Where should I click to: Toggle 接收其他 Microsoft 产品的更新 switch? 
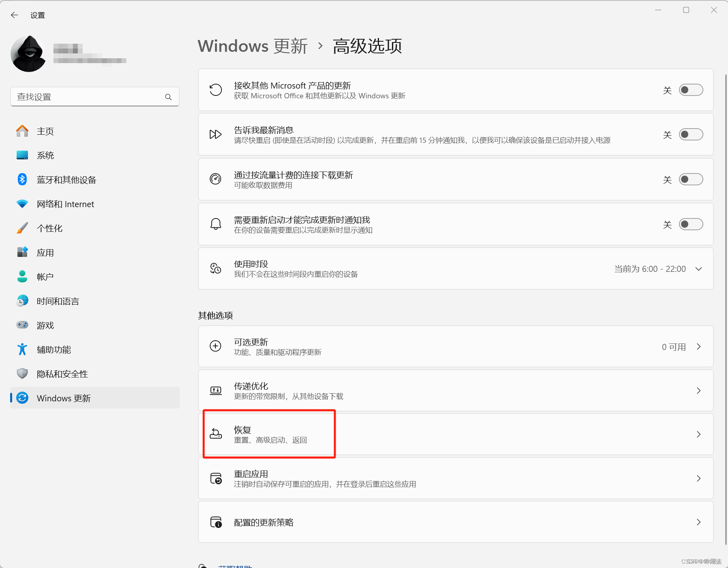tap(691, 90)
